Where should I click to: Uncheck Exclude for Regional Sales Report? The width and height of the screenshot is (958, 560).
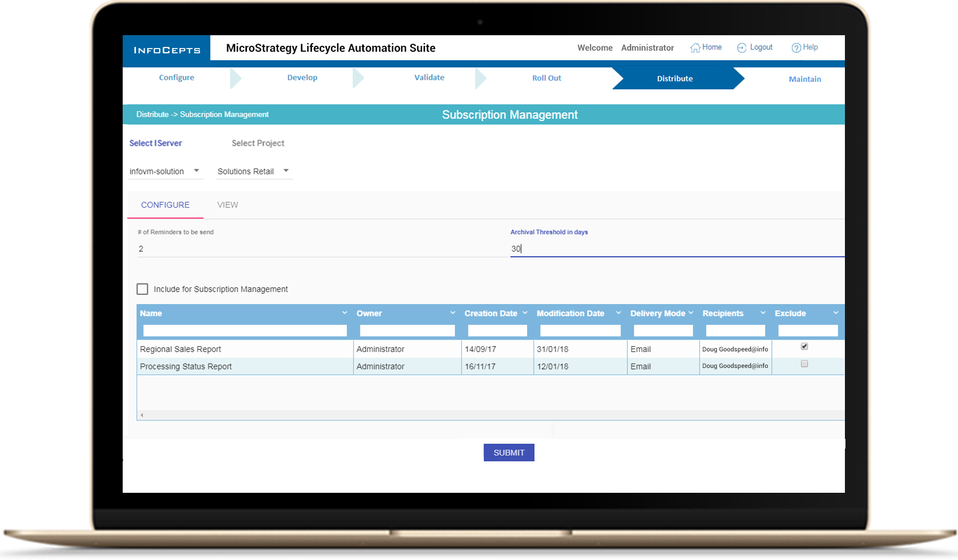tap(804, 347)
